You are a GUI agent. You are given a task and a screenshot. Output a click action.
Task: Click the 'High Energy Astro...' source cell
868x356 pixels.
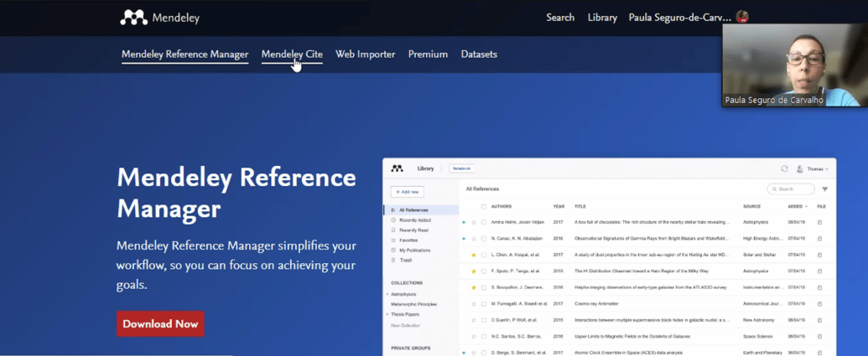pos(763,238)
